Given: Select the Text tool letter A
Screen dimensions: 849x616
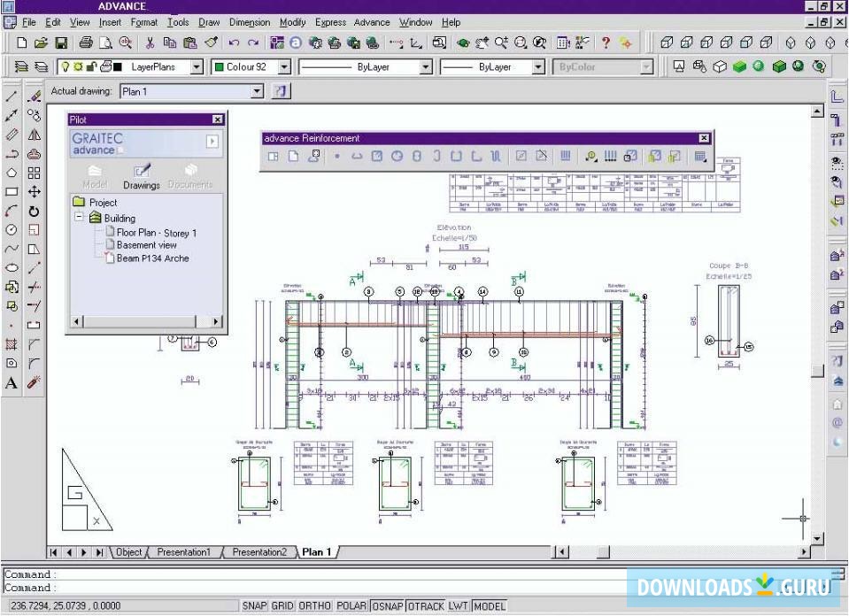Looking at the screenshot, I should click(x=12, y=382).
